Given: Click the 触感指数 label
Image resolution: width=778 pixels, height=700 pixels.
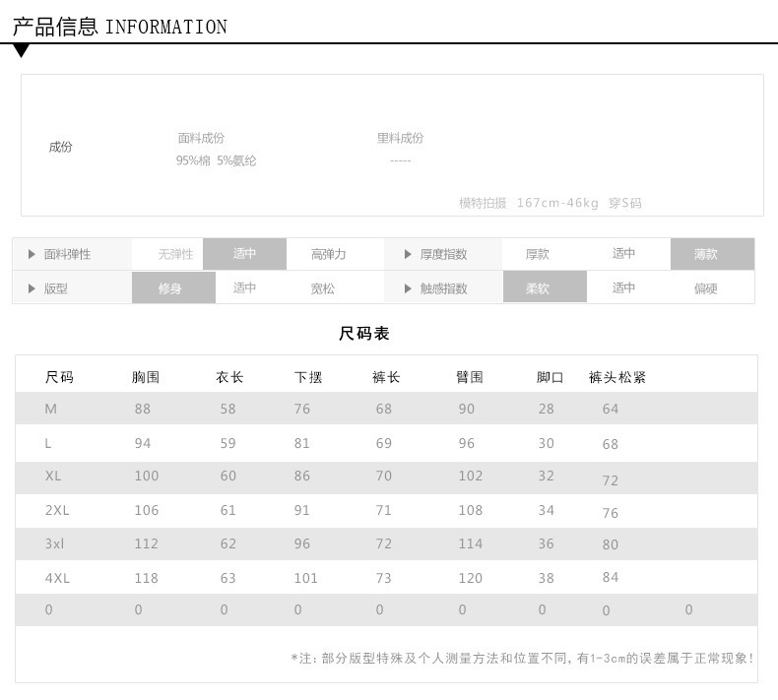Looking at the screenshot, I should coord(443,288).
